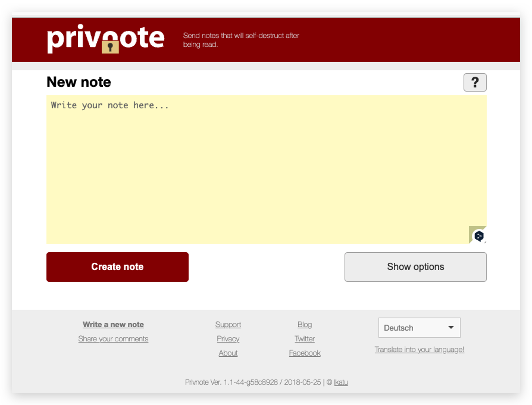This screenshot has height=405, width=532.
Task: Focus the 'Write your note here...' text area
Action: [x=267, y=169]
